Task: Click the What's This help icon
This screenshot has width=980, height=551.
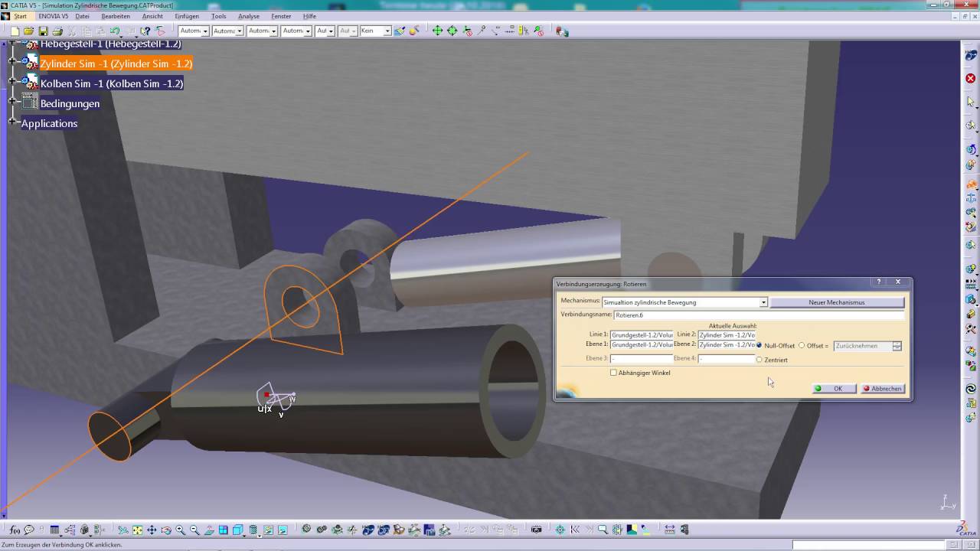Action: coord(145,31)
